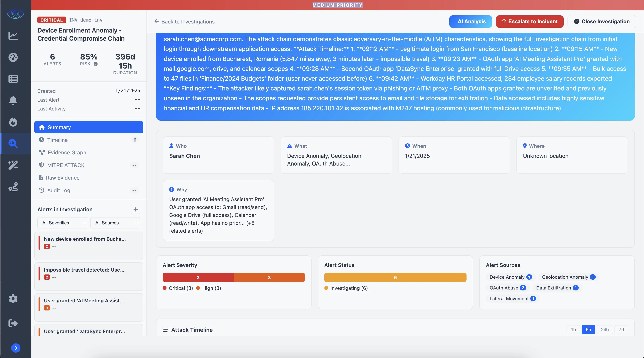Image resolution: width=644 pixels, height=358 pixels.
Task: Click the logout icon in sidebar
Action: pos(13,323)
